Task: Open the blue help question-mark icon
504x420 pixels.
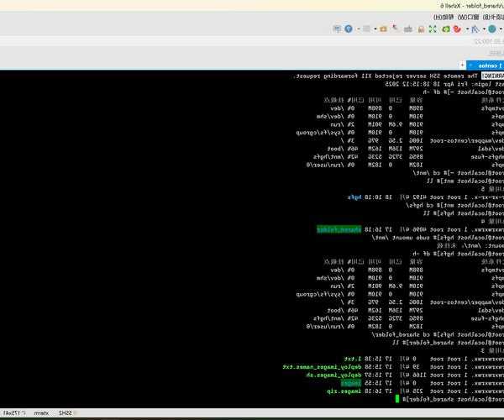Action: [349, 29]
